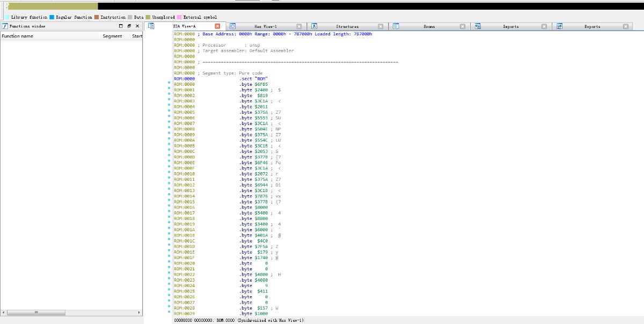The width and height of the screenshot is (644, 324).
Task: Open the Exports tab
Action: [x=592, y=26]
